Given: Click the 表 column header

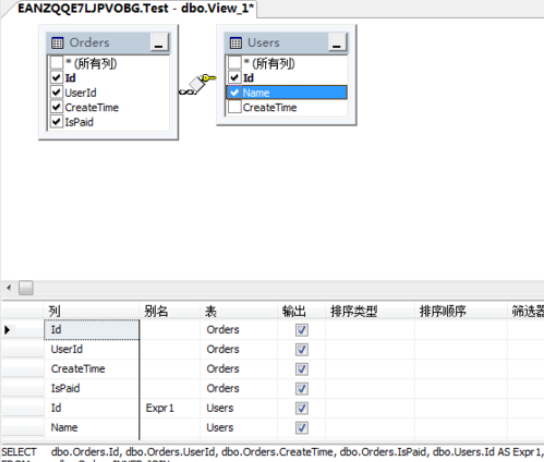Looking at the screenshot, I should pos(239,311).
